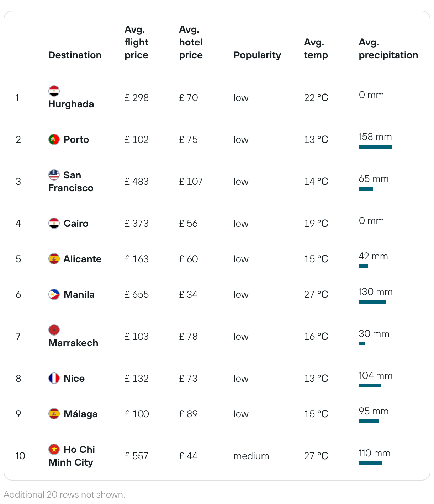Select the Málaga destination name
This screenshot has height=504, width=434.
point(80,414)
